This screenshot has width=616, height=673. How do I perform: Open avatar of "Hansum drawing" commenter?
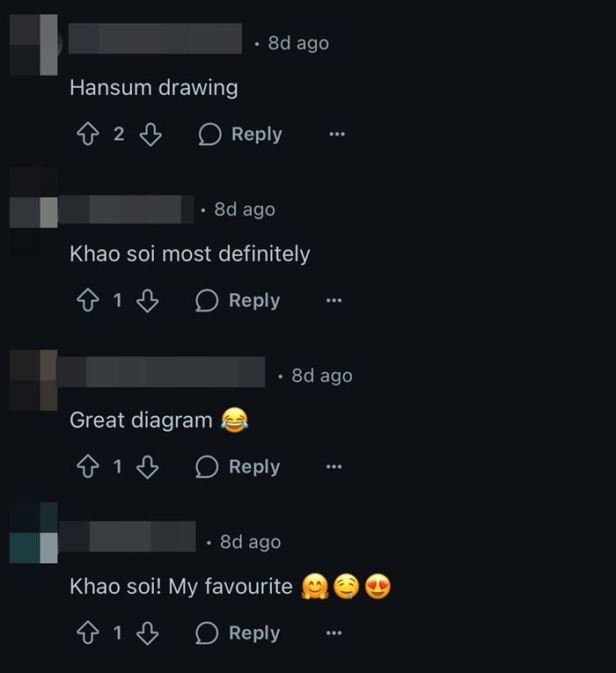point(33,45)
